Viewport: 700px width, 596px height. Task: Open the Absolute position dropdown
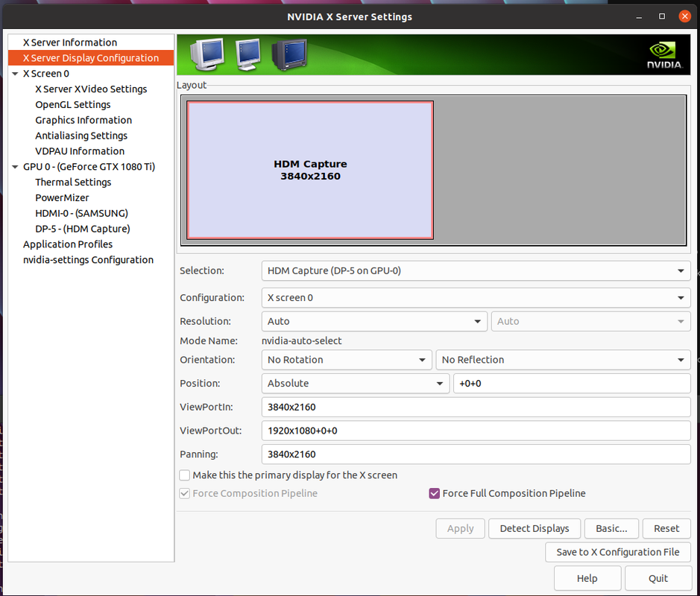click(x=356, y=383)
